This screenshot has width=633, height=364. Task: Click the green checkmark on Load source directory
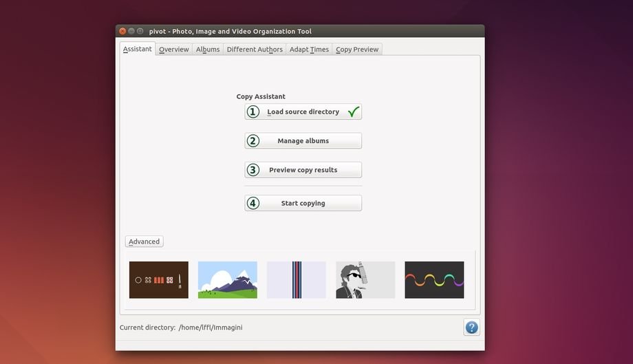coord(354,111)
